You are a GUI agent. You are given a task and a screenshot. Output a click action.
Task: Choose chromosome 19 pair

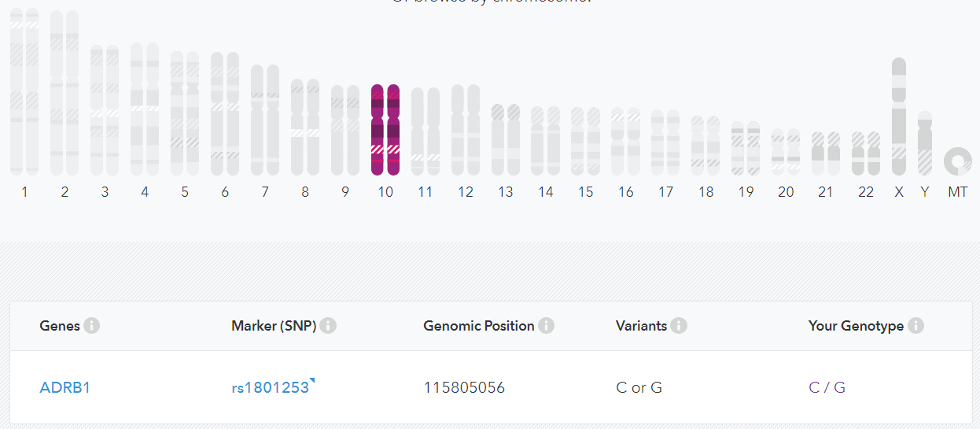[746, 148]
